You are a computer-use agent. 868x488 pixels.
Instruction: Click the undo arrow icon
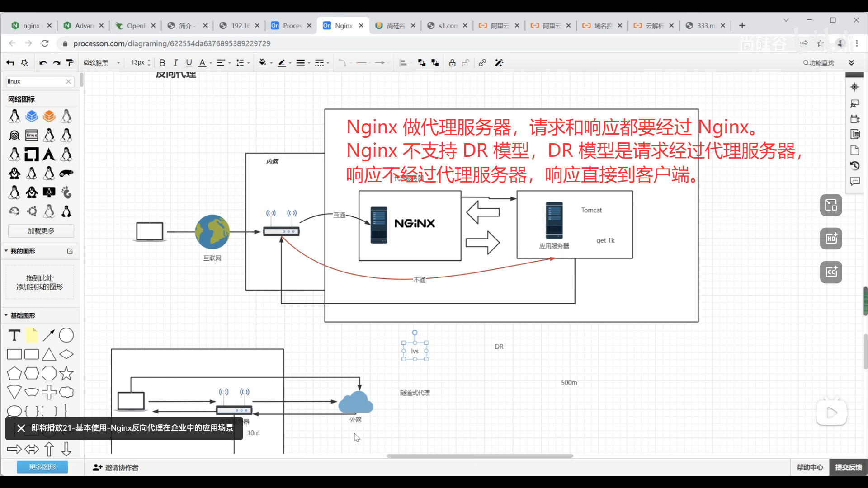43,63
